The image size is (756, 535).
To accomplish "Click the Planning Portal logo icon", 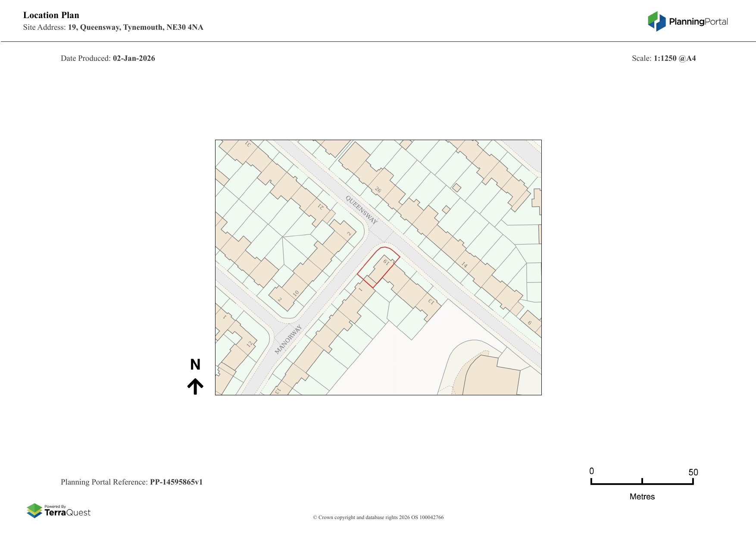I will (656, 21).
